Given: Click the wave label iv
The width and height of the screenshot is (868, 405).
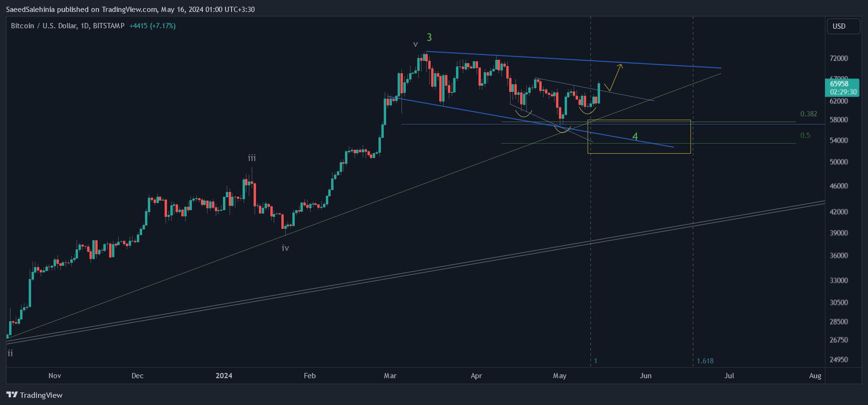Looking at the screenshot, I should tap(285, 248).
